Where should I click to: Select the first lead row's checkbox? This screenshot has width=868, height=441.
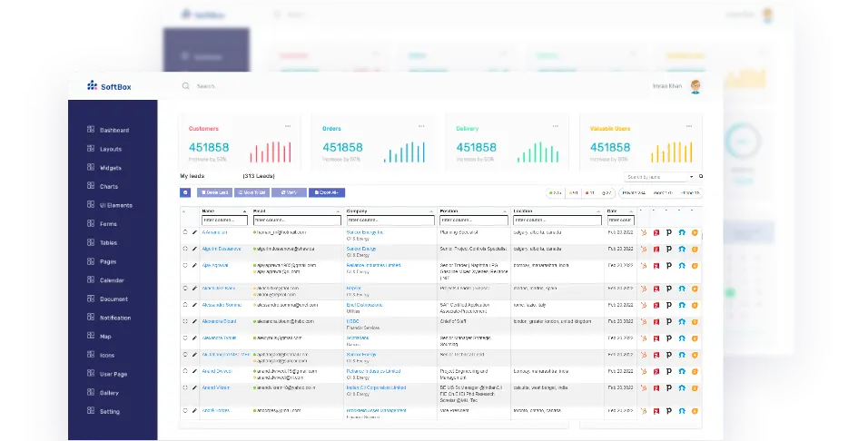(185, 232)
